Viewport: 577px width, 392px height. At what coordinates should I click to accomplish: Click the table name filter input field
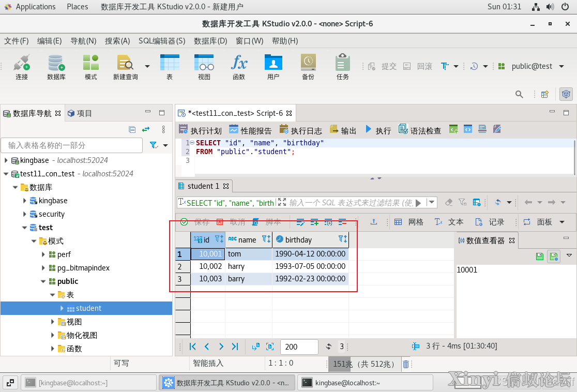(72, 145)
